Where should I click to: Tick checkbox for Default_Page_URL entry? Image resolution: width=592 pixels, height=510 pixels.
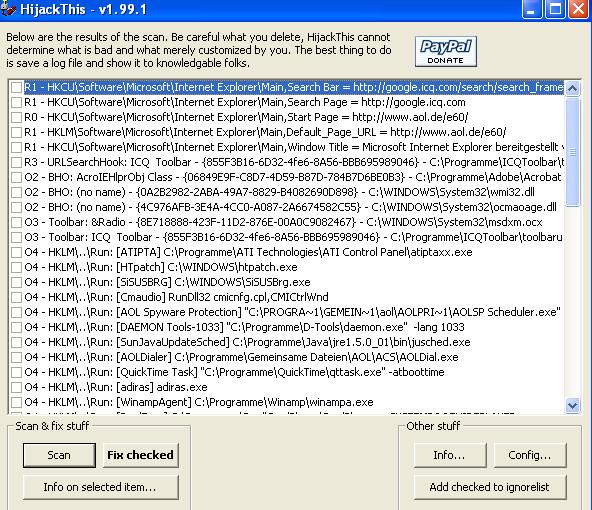pos(16,133)
